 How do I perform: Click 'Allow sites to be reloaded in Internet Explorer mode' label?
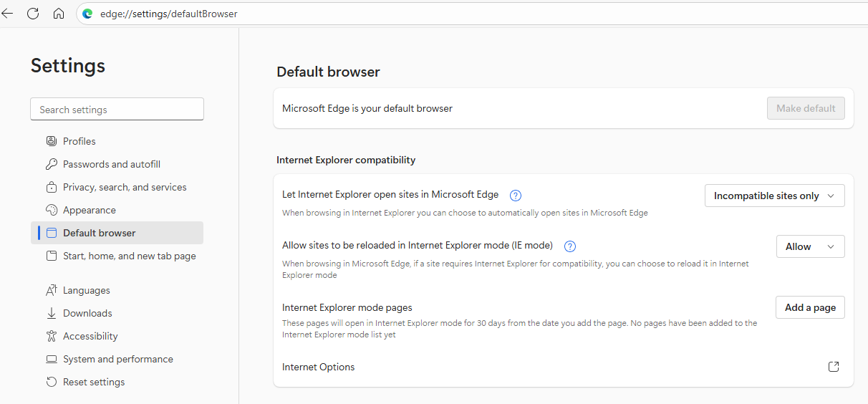(418, 246)
